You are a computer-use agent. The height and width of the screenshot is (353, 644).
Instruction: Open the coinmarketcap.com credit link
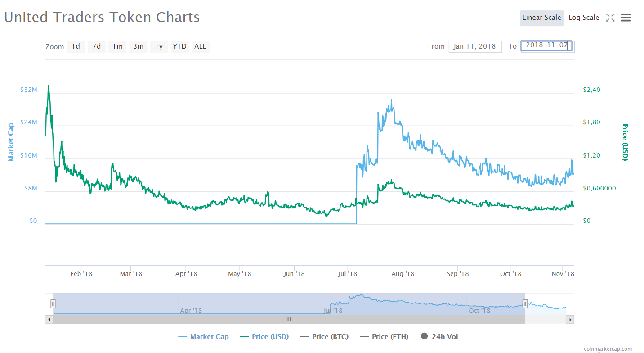point(608,349)
